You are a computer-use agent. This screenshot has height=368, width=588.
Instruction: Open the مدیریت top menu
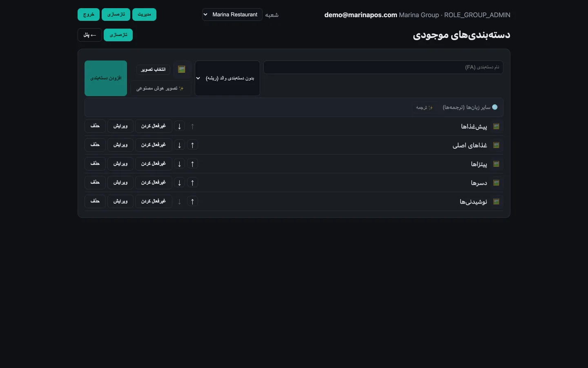145,14
